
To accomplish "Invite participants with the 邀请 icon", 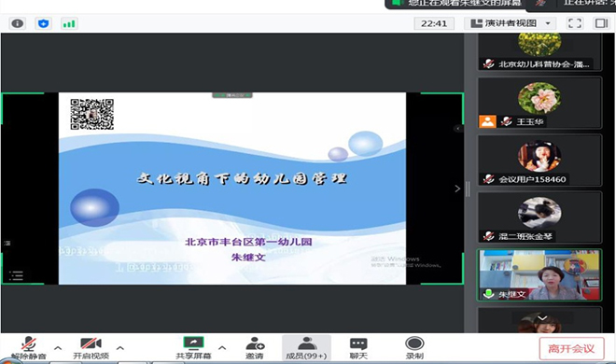I will (255, 348).
